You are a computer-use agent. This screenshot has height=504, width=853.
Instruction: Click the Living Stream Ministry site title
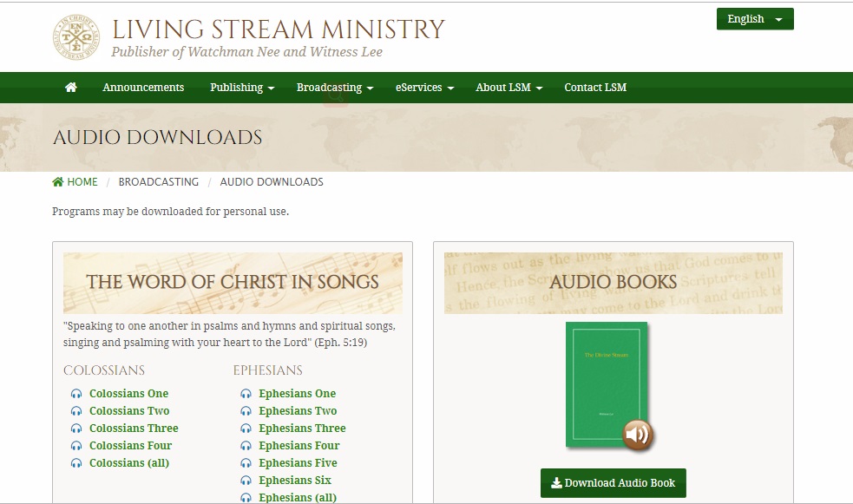pos(279,29)
